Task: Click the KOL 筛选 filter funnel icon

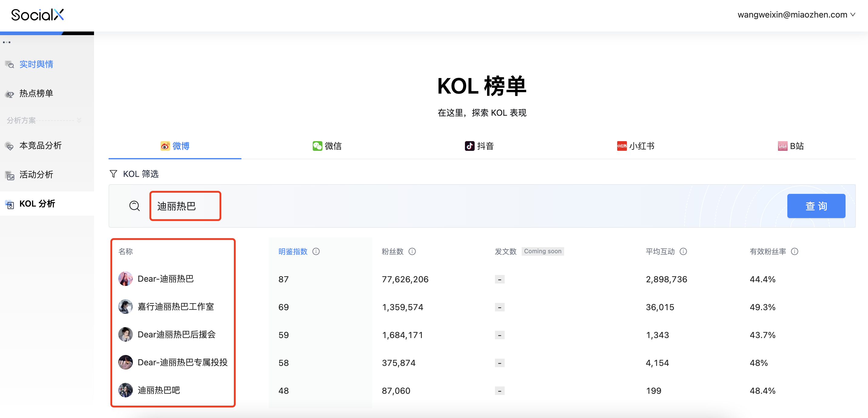Action: click(x=113, y=174)
